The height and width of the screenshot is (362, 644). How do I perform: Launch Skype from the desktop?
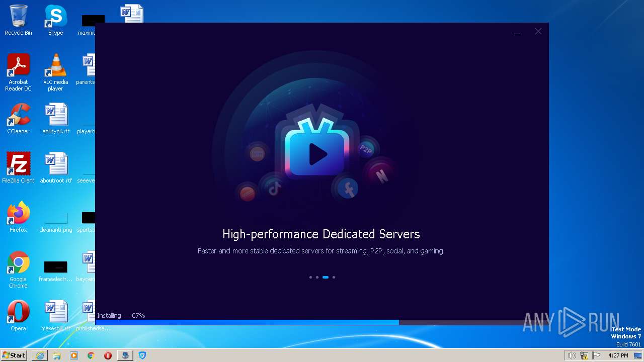pos(55,21)
